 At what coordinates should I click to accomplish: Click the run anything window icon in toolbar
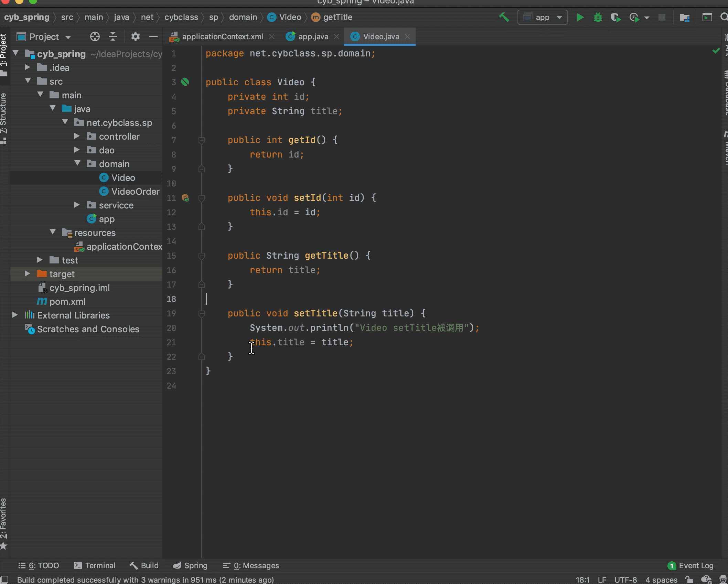coord(707,17)
